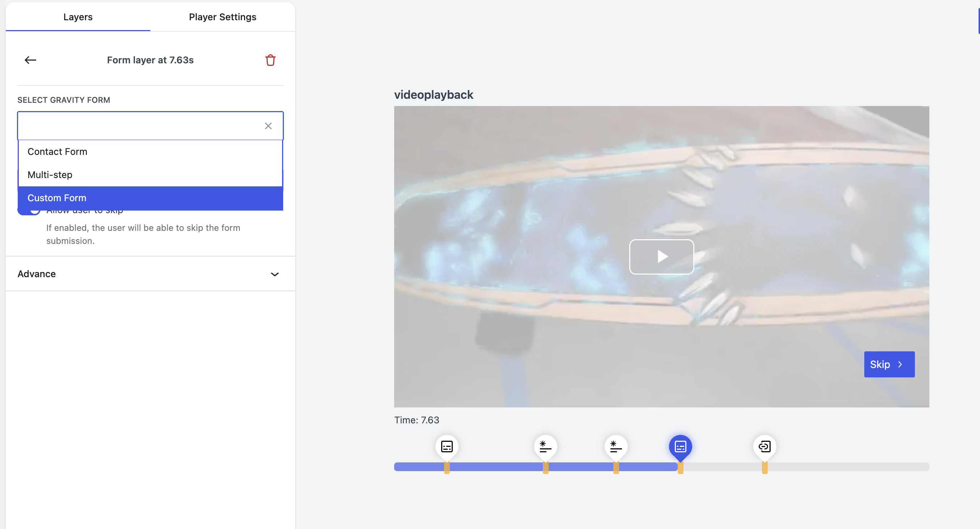Switch to Player Settings tab
The width and height of the screenshot is (980, 529).
pos(222,17)
